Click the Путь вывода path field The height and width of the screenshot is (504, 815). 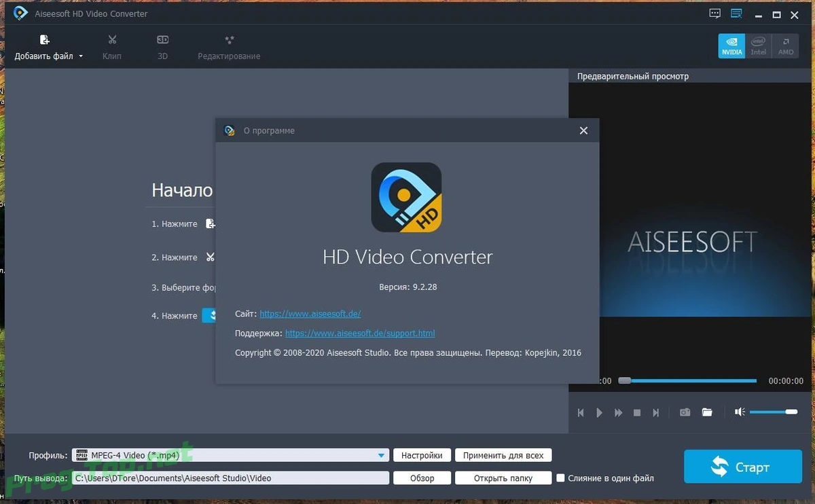click(x=230, y=478)
